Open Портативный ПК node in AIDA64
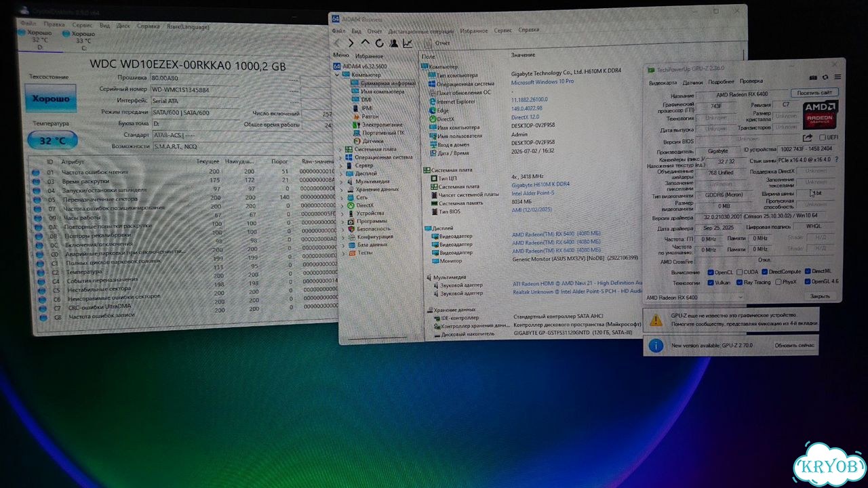 pyautogui.click(x=378, y=133)
